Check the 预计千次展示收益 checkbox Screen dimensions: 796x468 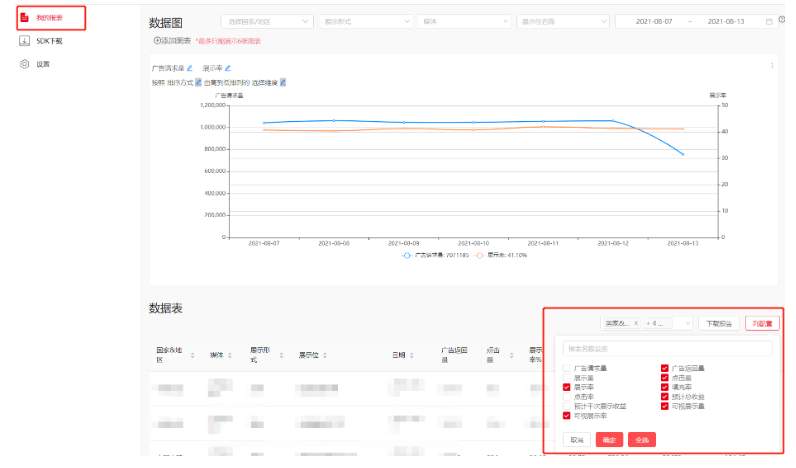pyautogui.click(x=567, y=406)
